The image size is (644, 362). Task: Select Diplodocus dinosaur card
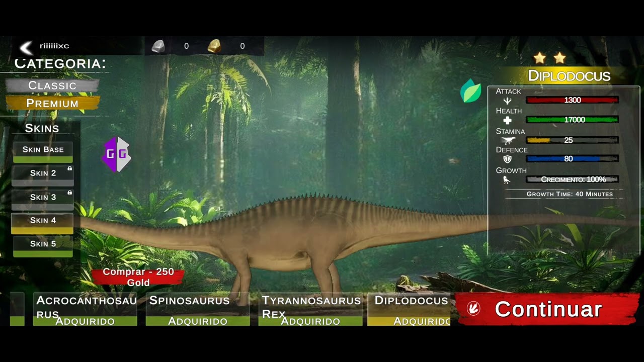[x=410, y=309]
